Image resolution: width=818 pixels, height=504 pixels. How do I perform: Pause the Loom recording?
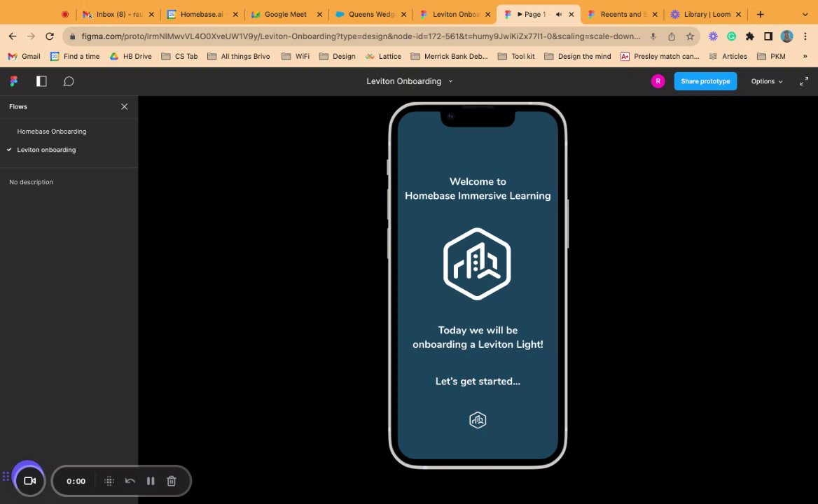click(151, 481)
